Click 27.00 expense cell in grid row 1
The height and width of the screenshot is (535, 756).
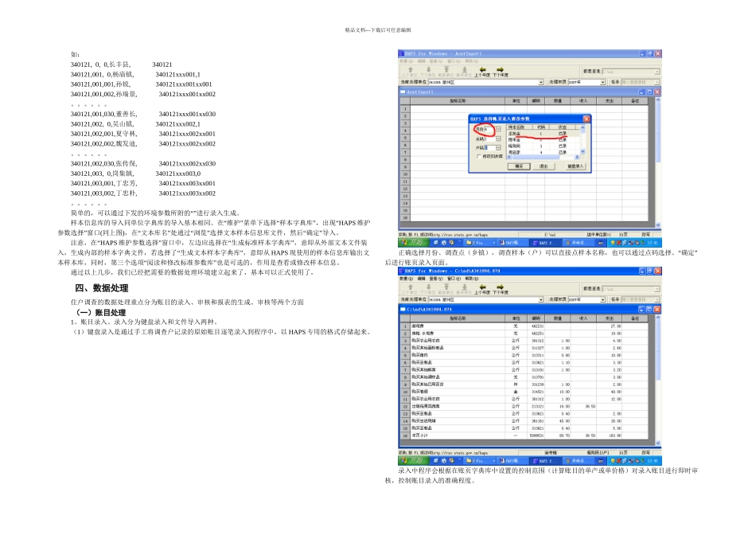[x=610, y=326]
